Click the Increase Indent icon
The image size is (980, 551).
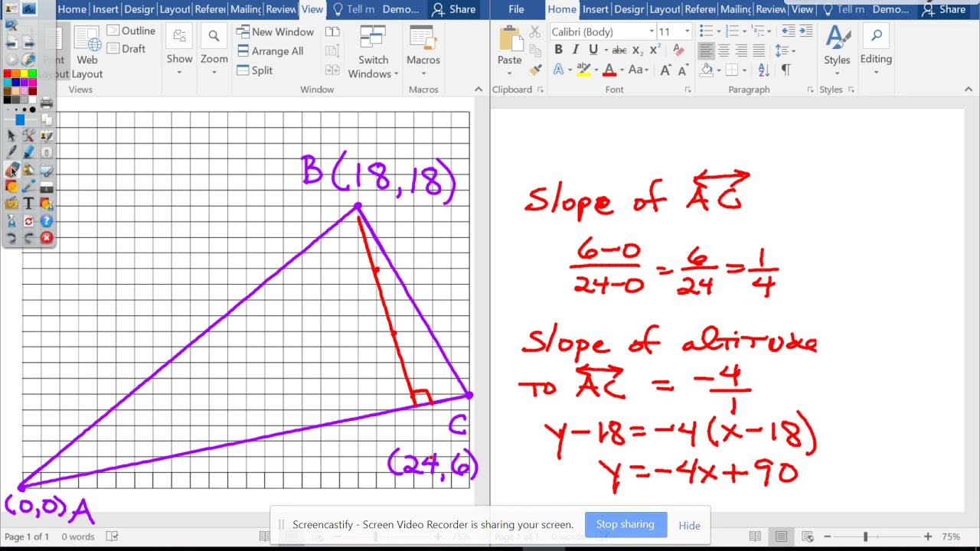[805, 31]
